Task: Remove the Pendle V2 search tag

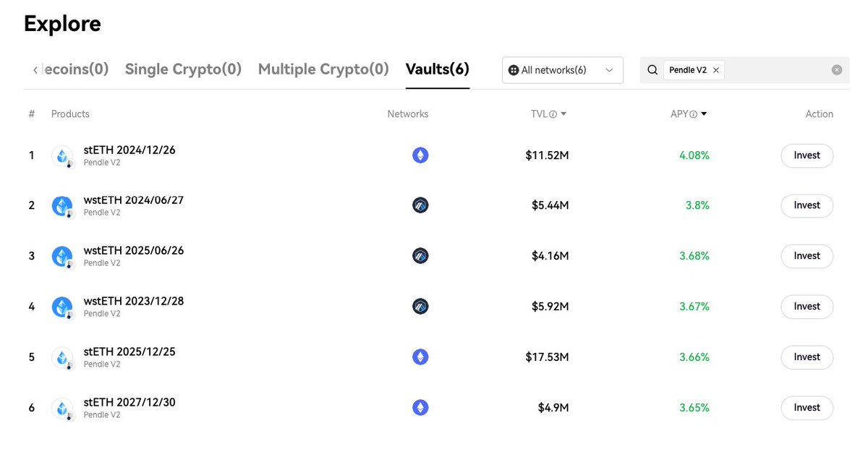Action: click(x=716, y=70)
